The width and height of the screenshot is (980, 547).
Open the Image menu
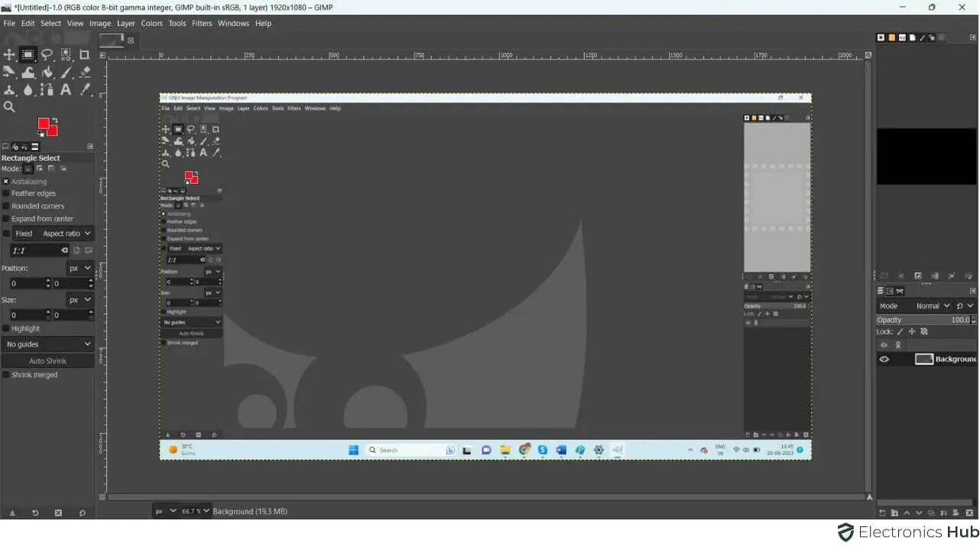click(100, 23)
